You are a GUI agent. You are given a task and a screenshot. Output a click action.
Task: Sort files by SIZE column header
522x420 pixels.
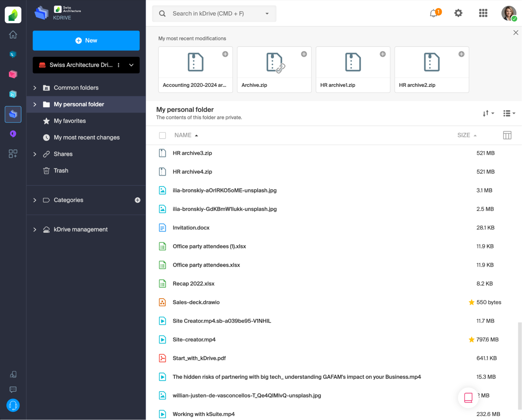point(467,135)
